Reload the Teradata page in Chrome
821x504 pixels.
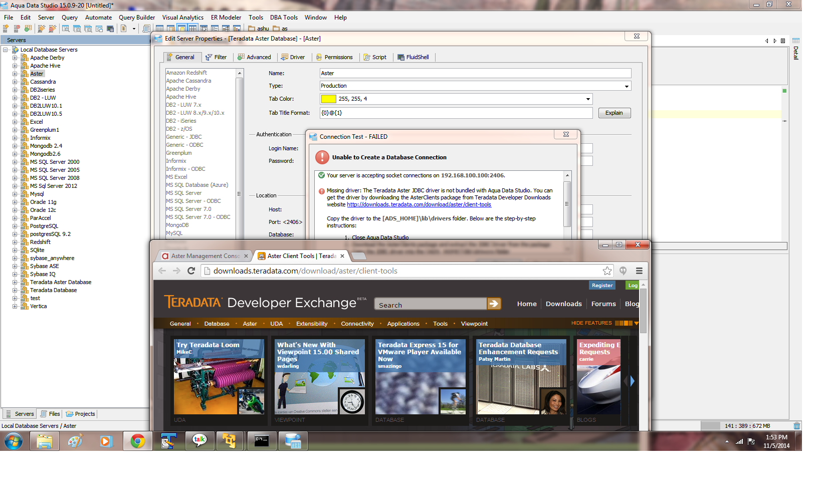tap(191, 271)
